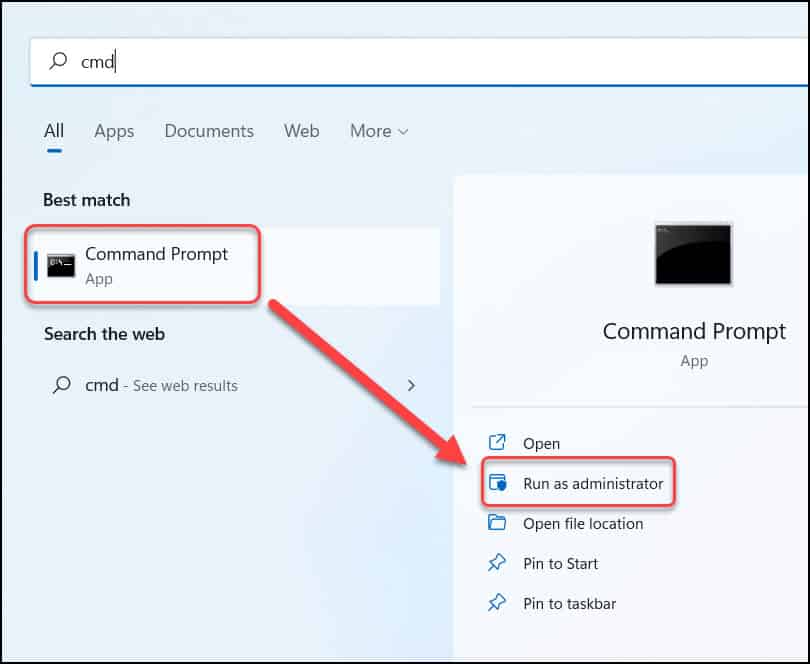Click the Pin to Start pushpin icon
The width and height of the screenshot is (810, 664).
pos(497,563)
